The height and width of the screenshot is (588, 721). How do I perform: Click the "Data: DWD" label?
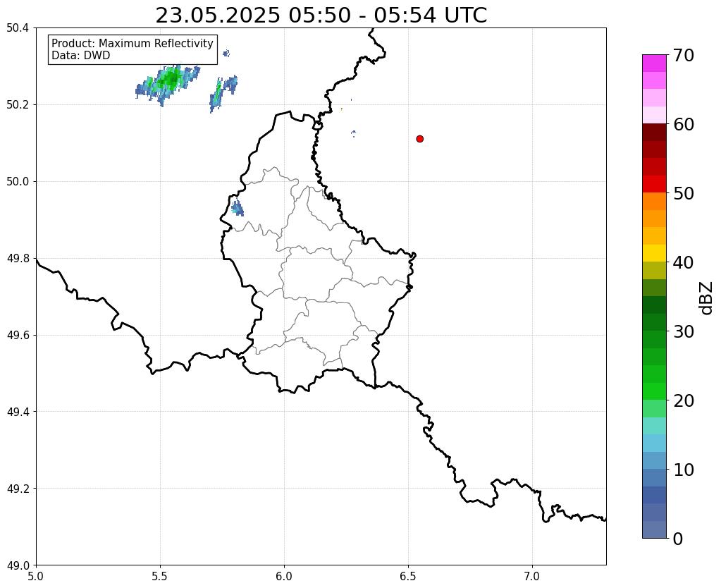(81, 56)
